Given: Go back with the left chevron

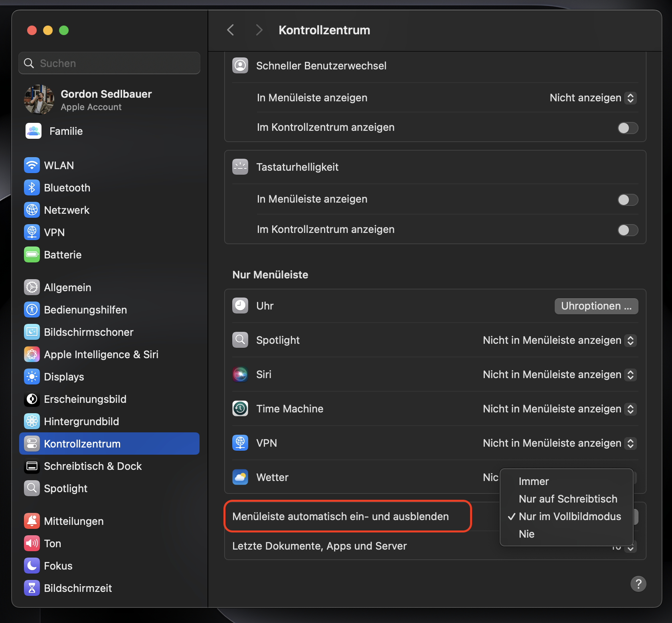Looking at the screenshot, I should [x=230, y=30].
